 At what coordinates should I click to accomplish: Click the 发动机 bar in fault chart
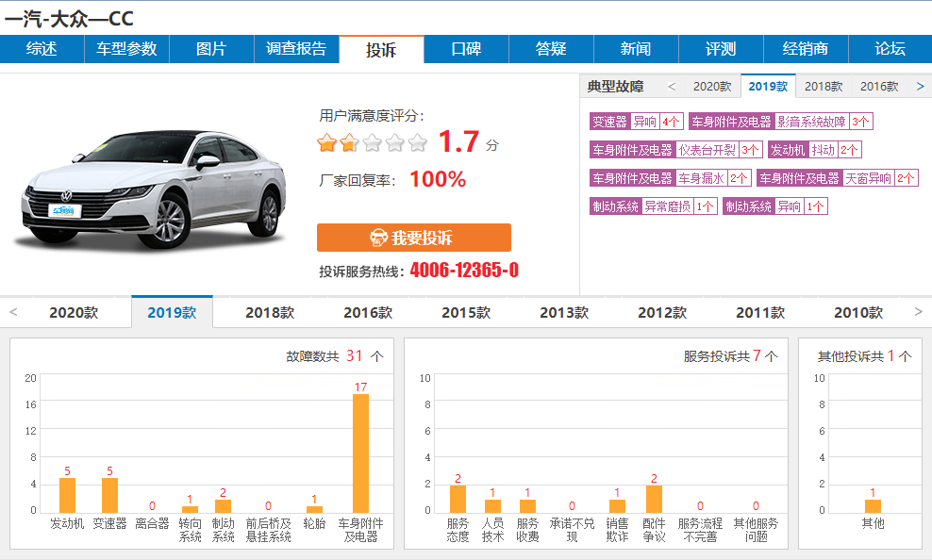point(67,495)
